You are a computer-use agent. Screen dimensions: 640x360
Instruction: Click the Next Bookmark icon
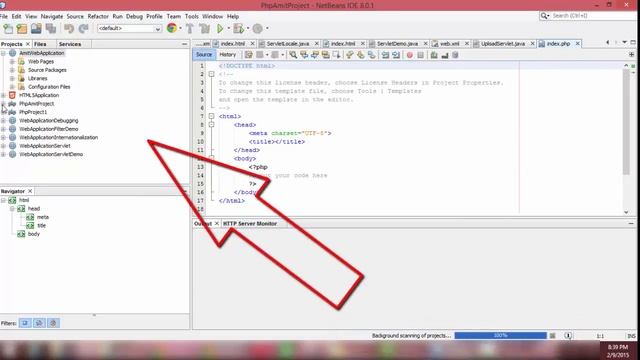pyautogui.click(x=360, y=55)
